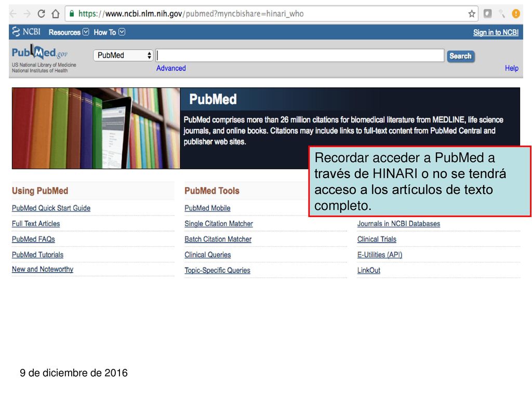Open the Help link
Screen dimensions: 532x399
pyautogui.click(x=512, y=68)
